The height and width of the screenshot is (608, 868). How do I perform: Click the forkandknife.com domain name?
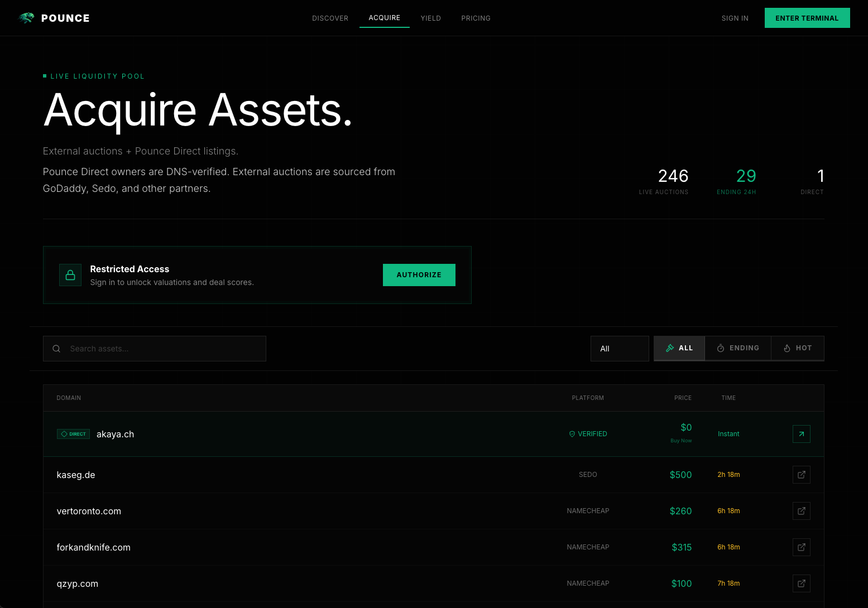(x=93, y=547)
